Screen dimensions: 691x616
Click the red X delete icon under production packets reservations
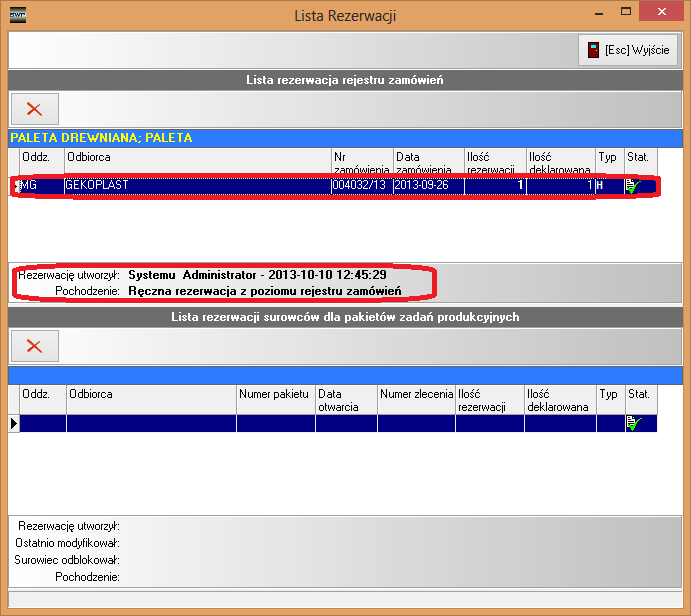(x=34, y=345)
